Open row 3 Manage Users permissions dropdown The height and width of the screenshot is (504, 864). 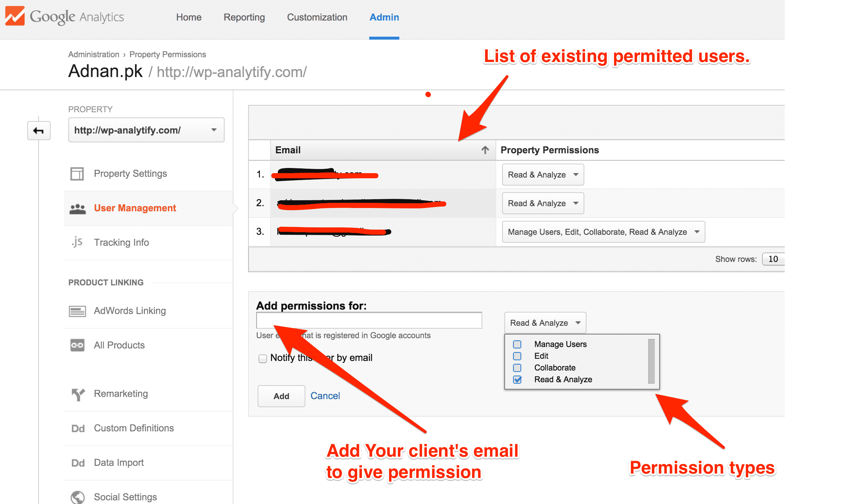pyautogui.click(x=603, y=232)
